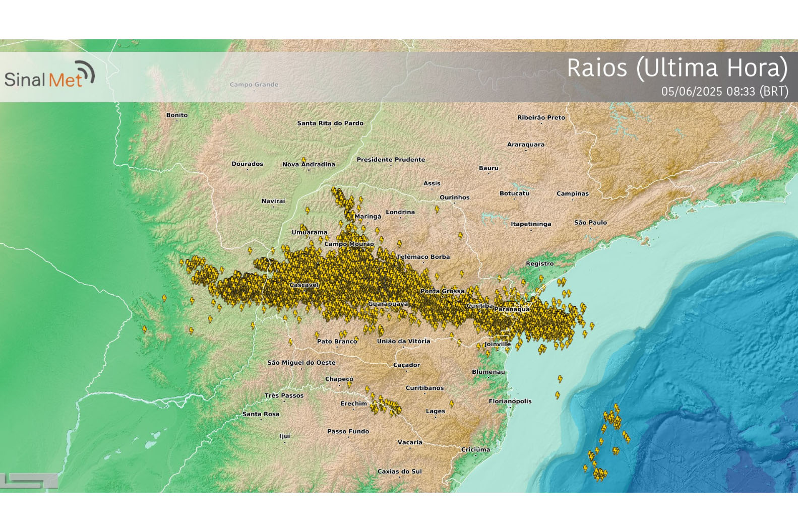Click the Santa Rosa label

click(261, 414)
